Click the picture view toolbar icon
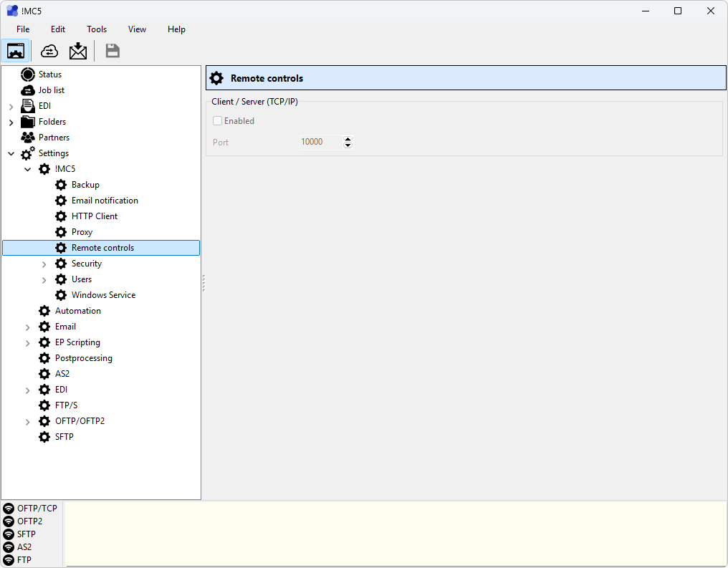728x568 pixels. pos(16,51)
